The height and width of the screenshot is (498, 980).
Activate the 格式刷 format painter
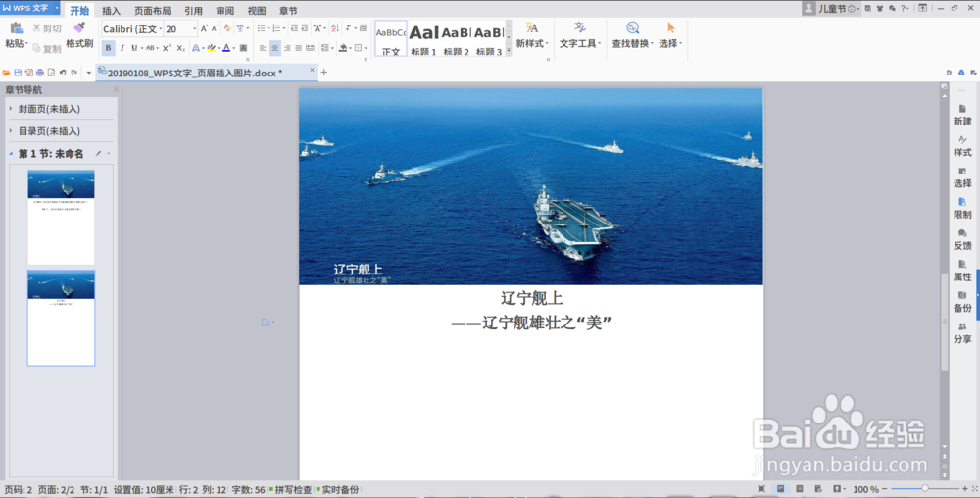click(x=79, y=35)
